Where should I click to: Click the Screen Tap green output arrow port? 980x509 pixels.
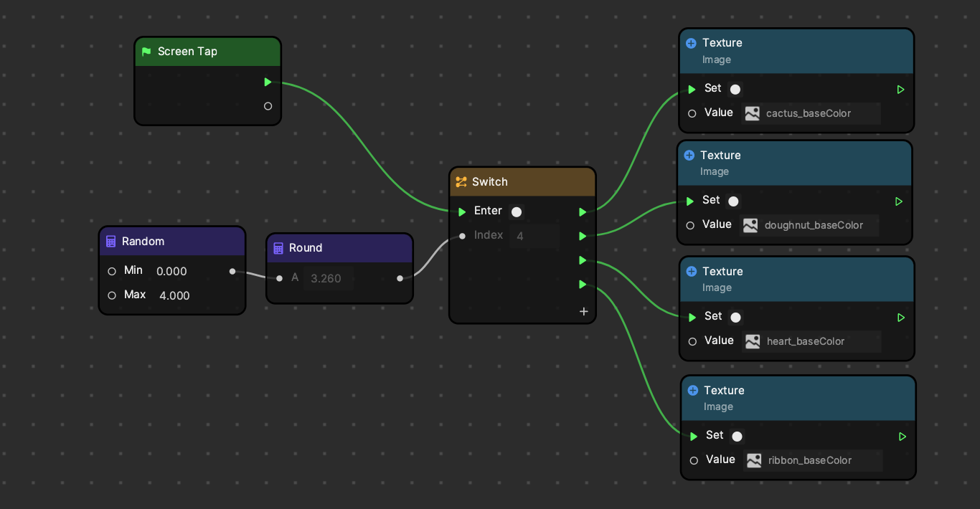tap(268, 82)
